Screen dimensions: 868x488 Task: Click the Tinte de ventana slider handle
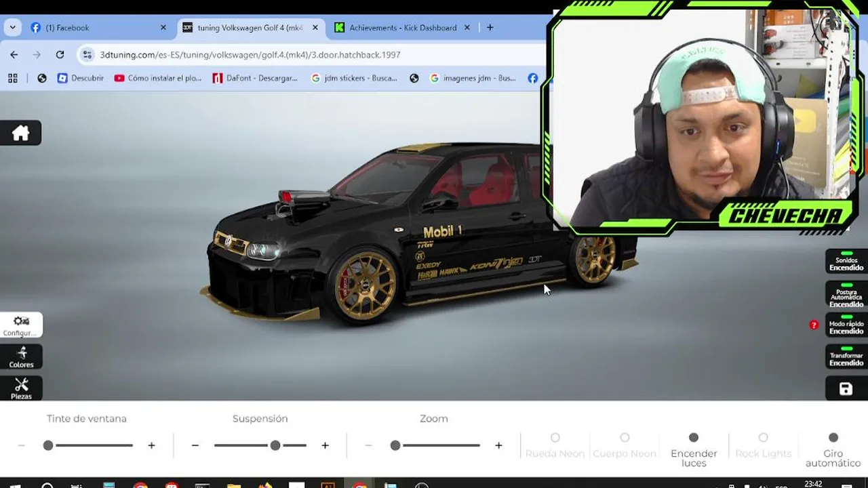click(48, 445)
